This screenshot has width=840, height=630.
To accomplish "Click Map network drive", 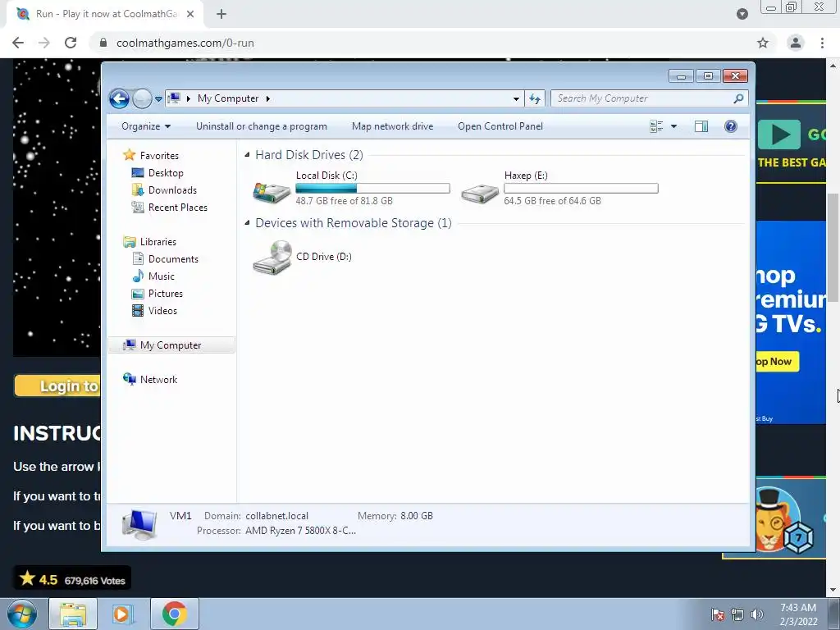I will coord(393,126).
